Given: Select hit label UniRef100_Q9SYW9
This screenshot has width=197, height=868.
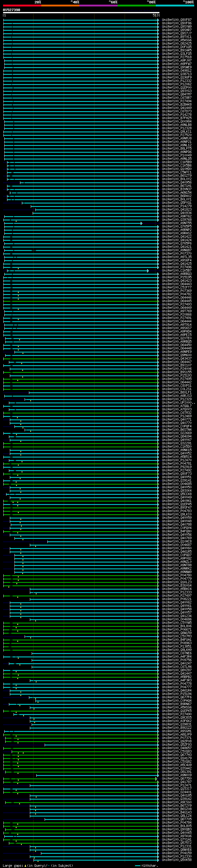Looking at the screenshot, I should pos(177,26).
